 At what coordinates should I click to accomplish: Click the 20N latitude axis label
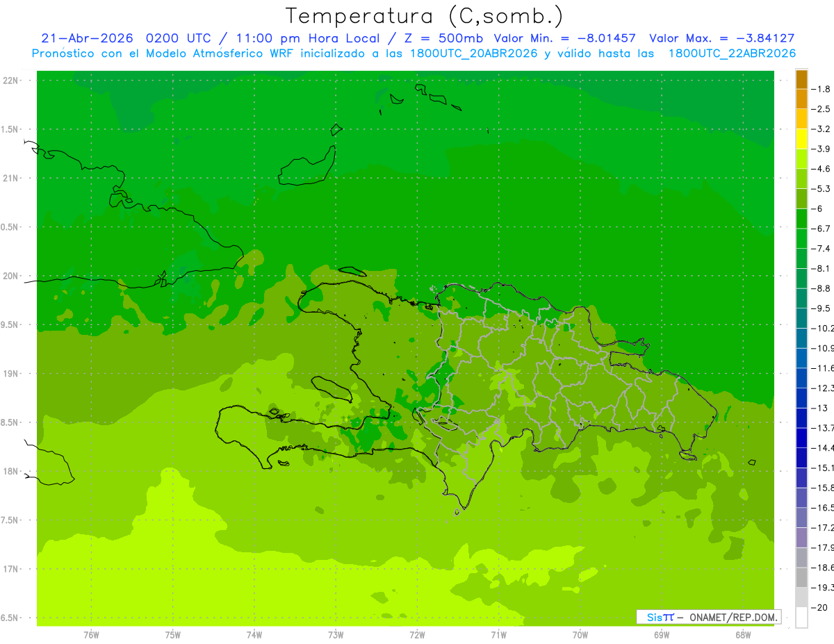click(x=11, y=276)
